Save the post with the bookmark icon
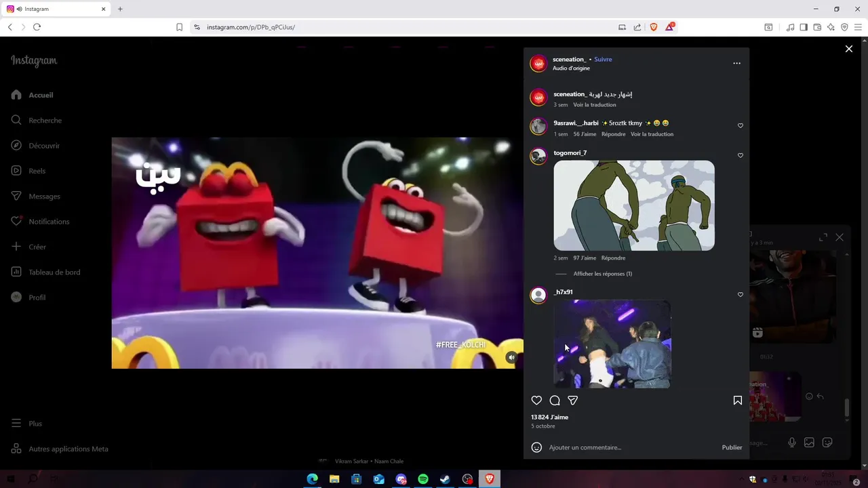 tap(738, 401)
